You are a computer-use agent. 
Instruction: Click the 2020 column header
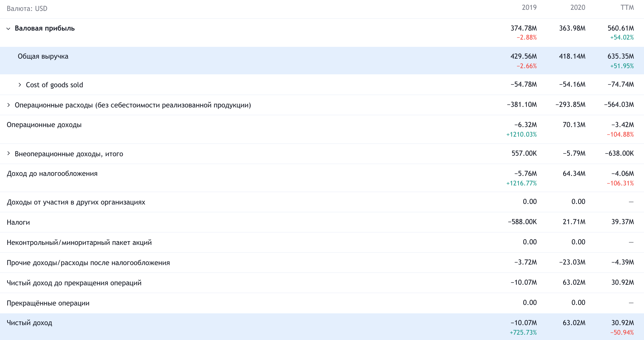point(578,8)
